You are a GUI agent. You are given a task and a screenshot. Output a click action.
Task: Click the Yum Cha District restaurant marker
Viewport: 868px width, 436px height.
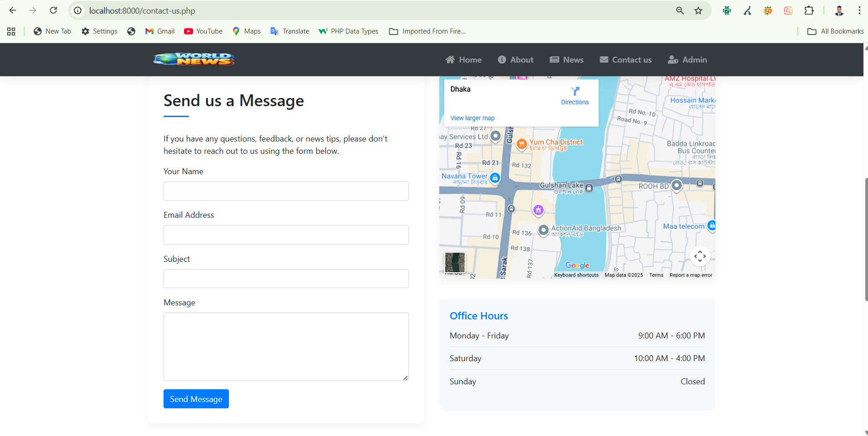pos(521,144)
